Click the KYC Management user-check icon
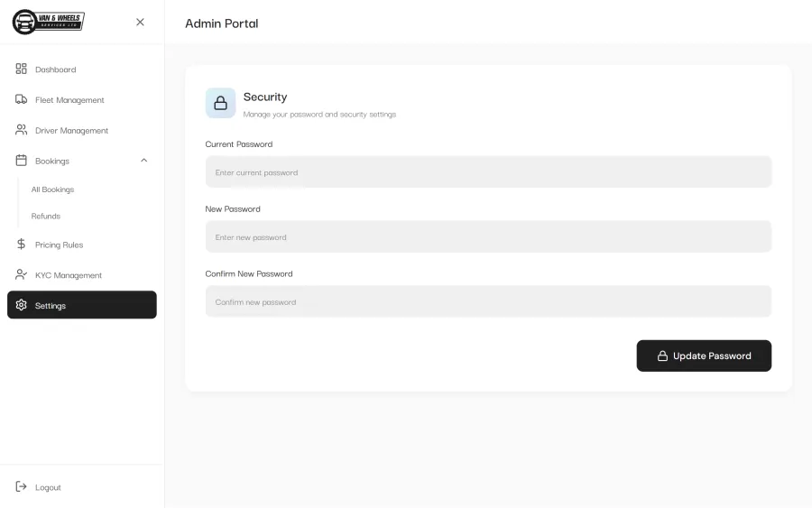Viewport: 812px width, 508px height. [x=22, y=274]
